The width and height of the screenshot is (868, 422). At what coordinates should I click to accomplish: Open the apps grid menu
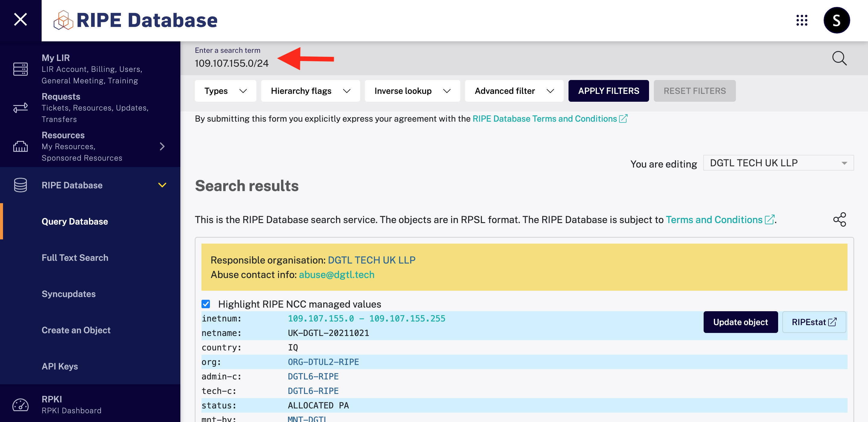(802, 20)
